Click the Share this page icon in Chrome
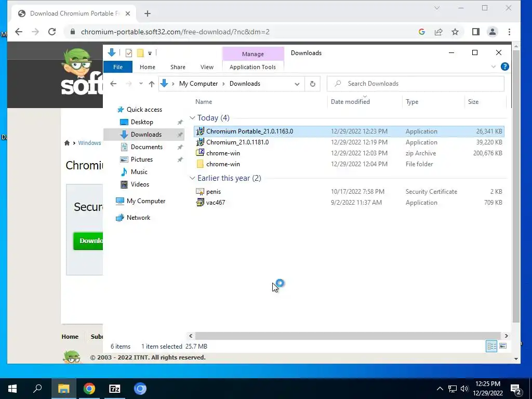The width and height of the screenshot is (532, 399). coord(438,32)
